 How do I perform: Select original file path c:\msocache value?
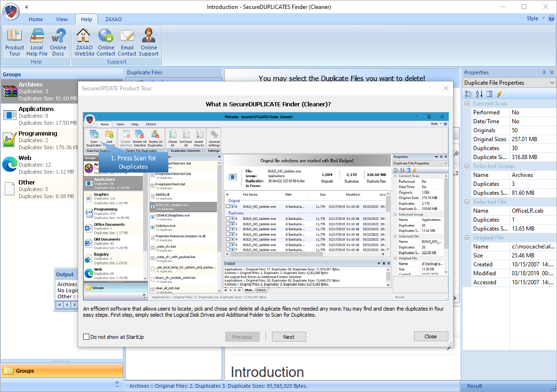(533, 247)
